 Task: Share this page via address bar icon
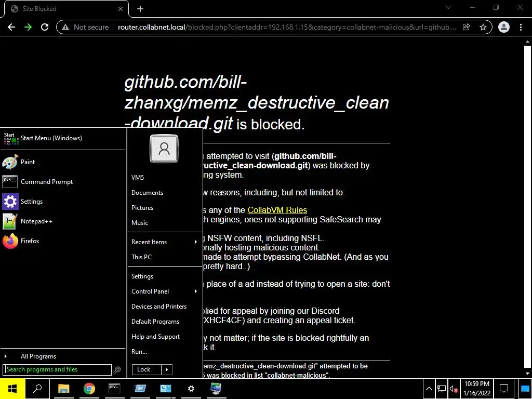[467, 27]
